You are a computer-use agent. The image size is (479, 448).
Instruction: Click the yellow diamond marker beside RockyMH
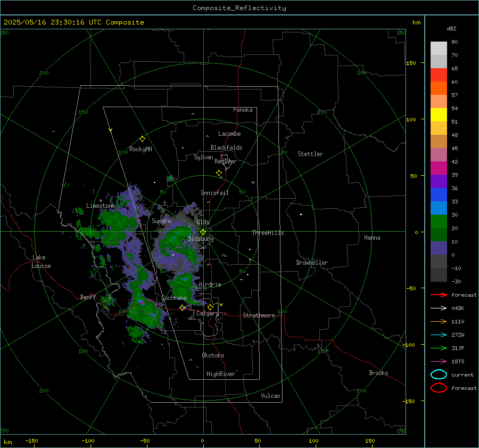click(142, 139)
